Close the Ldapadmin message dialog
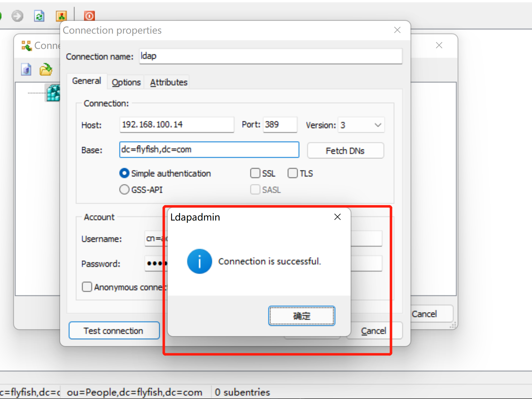 click(x=338, y=217)
